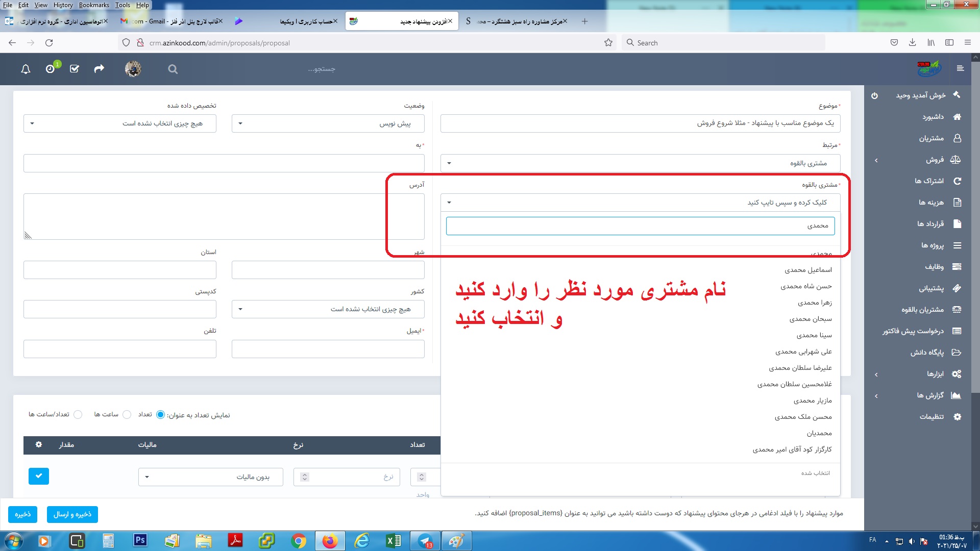Click the ایمیل email input field
The width and height of the screenshot is (980, 551).
[x=328, y=349]
